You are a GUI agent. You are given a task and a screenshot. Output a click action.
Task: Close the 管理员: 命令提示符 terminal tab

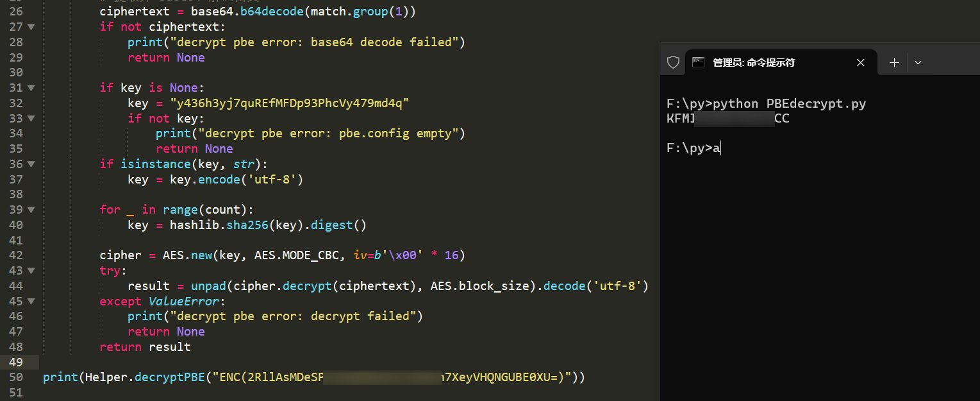click(861, 62)
